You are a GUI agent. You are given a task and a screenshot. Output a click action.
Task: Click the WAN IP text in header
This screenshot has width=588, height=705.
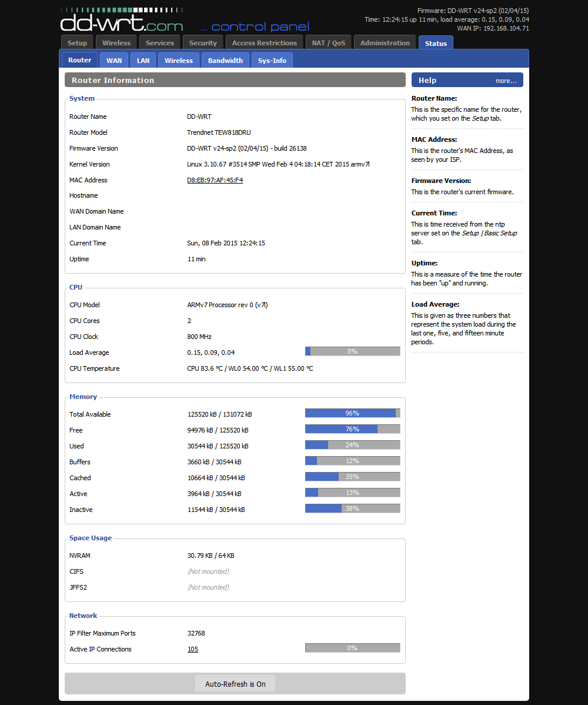click(x=493, y=28)
